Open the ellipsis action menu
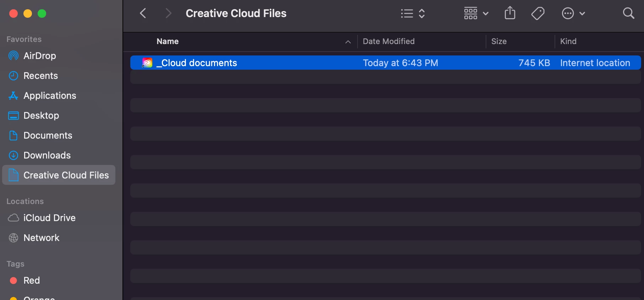 point(573,14)
